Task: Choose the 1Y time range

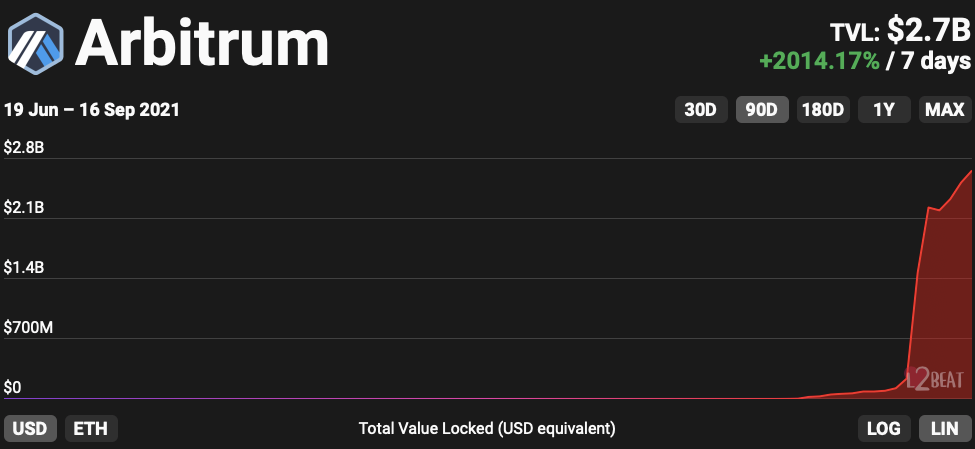Action: 884,110
